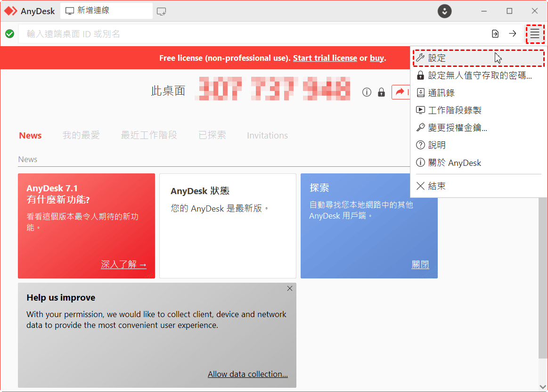Viewport: 548px width, 392px height.
Task: Switch to the 我的最愛 tab
Action: [81, 136]
